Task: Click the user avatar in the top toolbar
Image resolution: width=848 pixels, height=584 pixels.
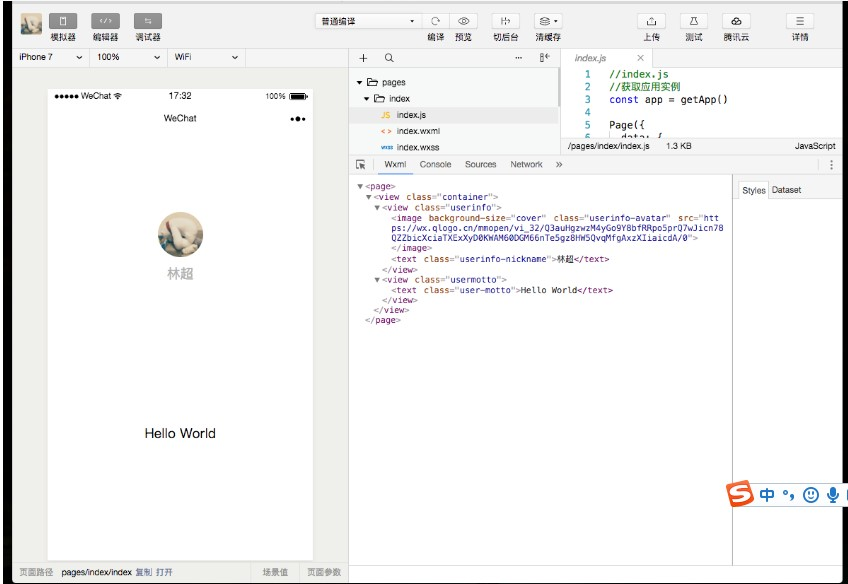Action: click(x=31, y=24)
